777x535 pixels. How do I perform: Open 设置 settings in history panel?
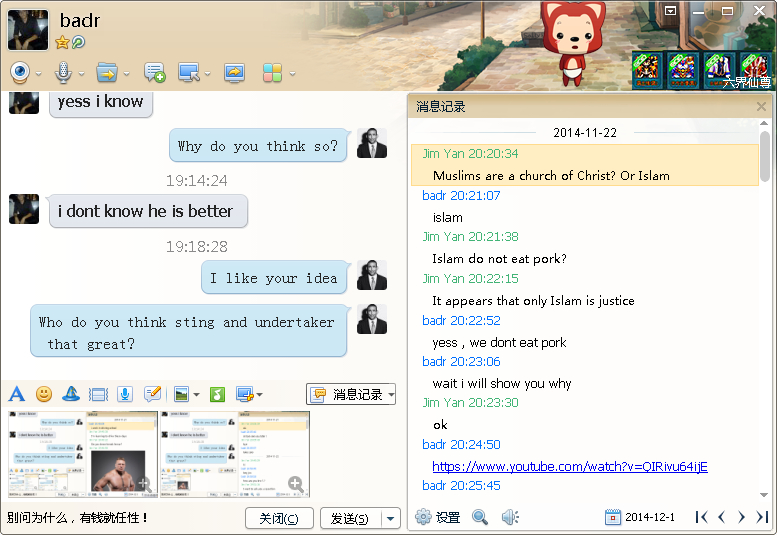click(x=438, y=517)
